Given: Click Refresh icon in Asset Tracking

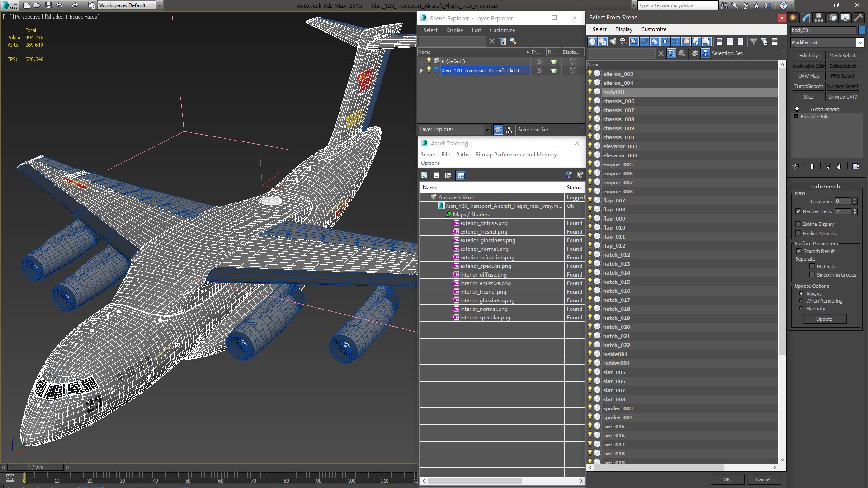Looking at the screenshot, I should tap(424, 175).
